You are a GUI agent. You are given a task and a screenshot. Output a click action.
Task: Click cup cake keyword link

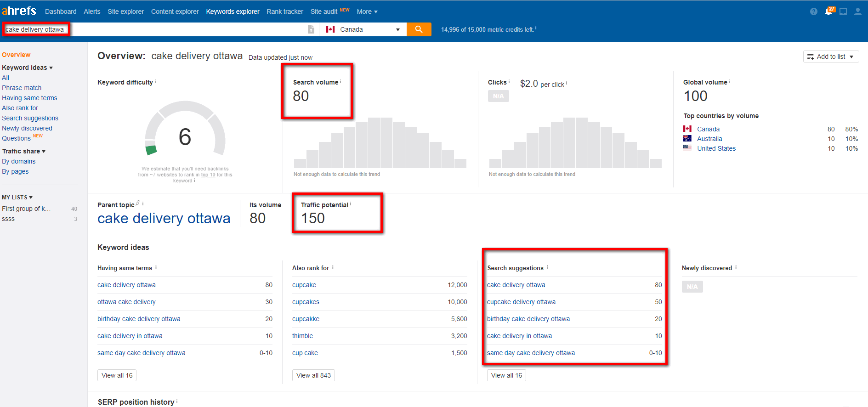(x=305, y=353)
